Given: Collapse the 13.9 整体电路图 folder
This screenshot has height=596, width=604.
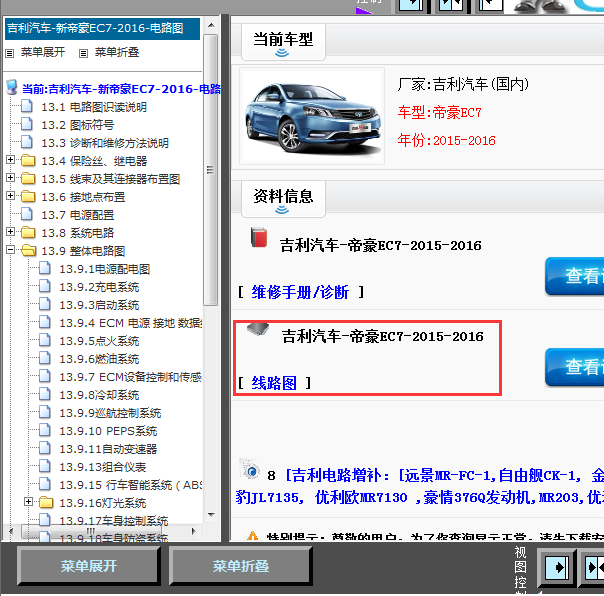Looking at the screenshot, I should tap(10, 250).
